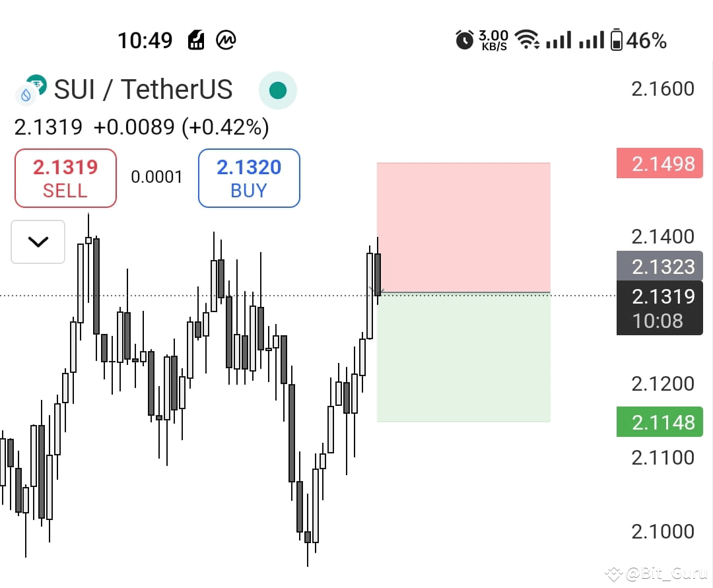
Task: Tap the 2.1319 price with 10:08 countdown label
Action: click(x=659, y=308)
